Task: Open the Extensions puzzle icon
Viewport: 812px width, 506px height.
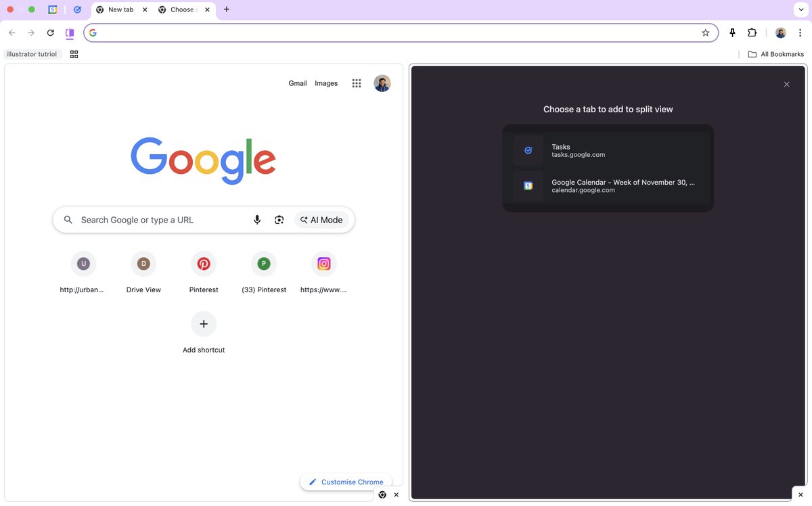Action: 752,32
